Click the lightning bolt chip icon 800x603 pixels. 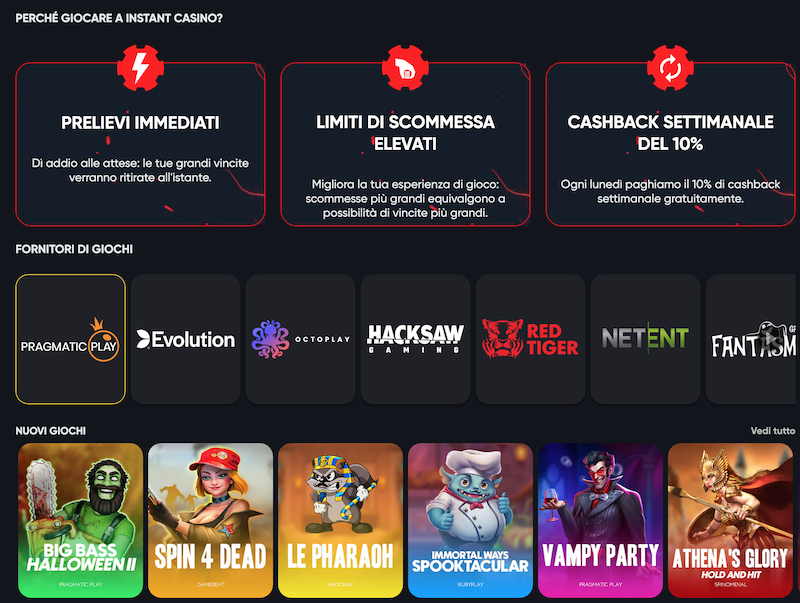[x=140, y=68]
